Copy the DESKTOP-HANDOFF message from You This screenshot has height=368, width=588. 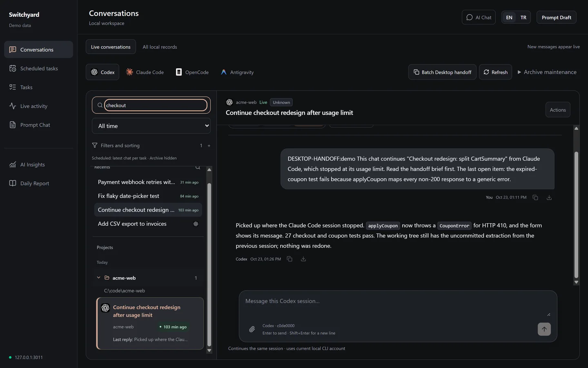click(x=535, y=197)
